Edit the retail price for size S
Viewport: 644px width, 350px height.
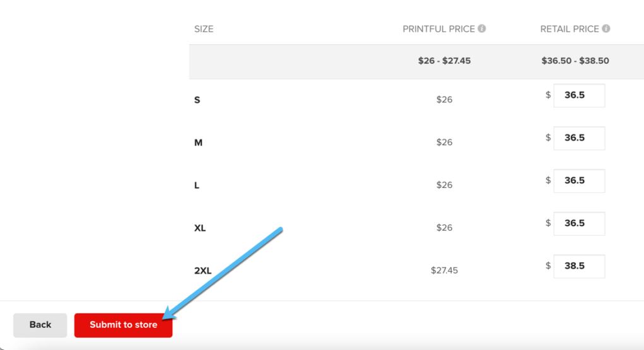(x=579, y=95)
